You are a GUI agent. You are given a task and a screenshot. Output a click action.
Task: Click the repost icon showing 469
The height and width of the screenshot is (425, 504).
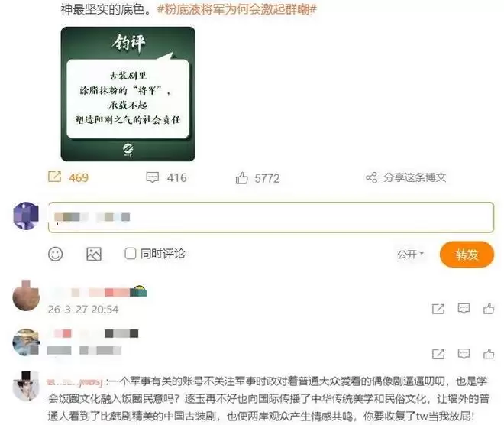pos(54,177)
